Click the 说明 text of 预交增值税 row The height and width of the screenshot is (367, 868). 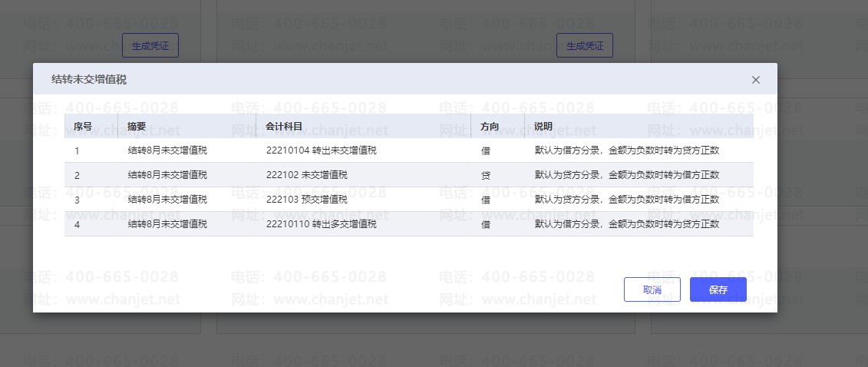[627, 200]
